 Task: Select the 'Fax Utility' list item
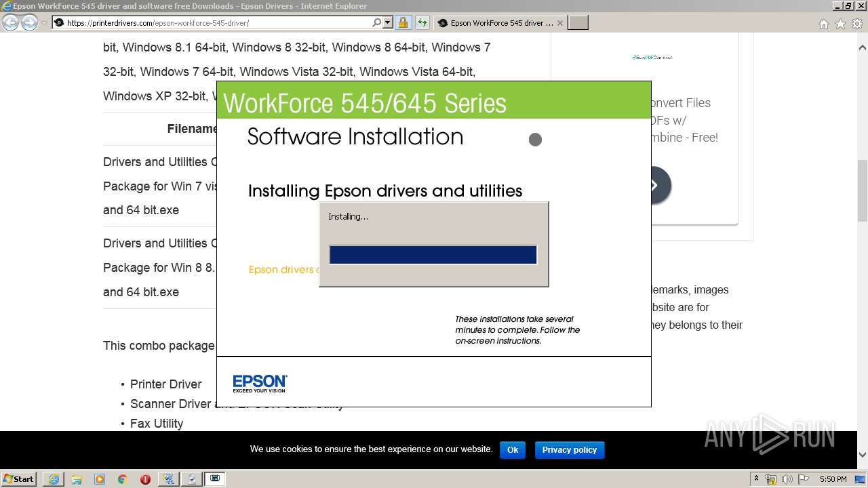(157, 424)
